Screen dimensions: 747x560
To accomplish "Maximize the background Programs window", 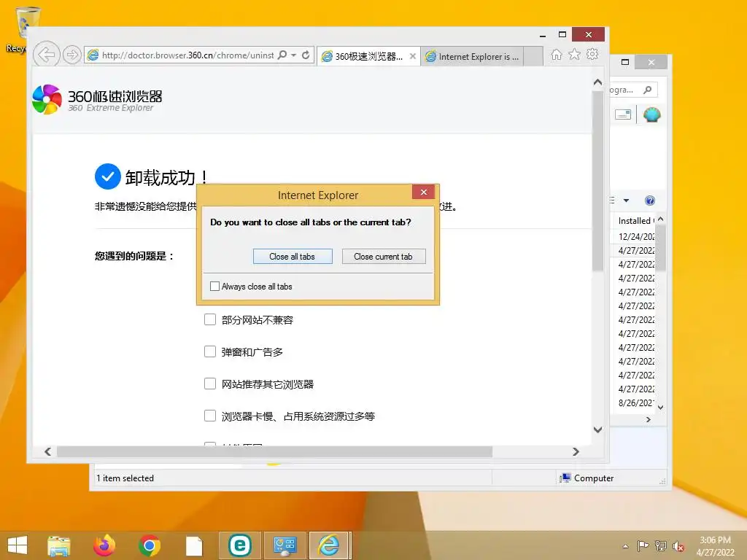I will 625,62.
